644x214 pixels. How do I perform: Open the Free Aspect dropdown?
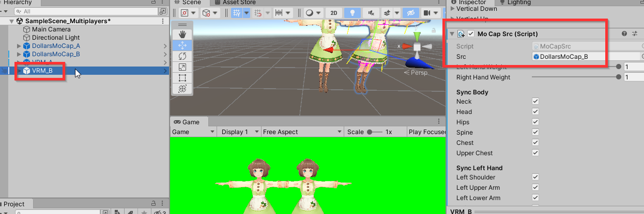click(x=302, y=132)
